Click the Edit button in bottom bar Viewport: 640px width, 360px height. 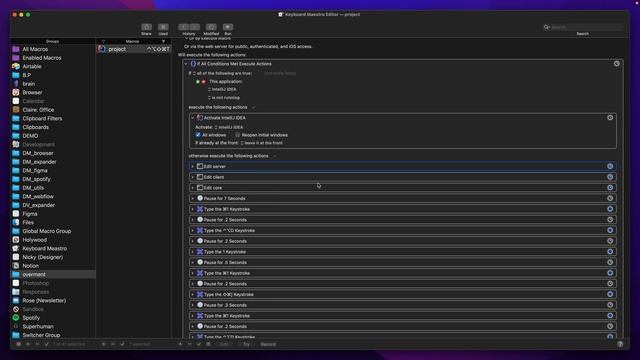click(x=224, y=344)
